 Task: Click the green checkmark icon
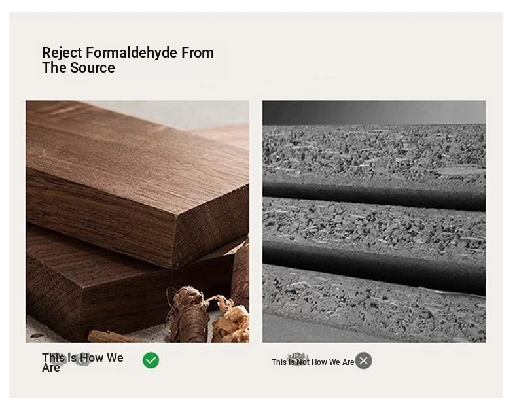(x=151, y=360)
